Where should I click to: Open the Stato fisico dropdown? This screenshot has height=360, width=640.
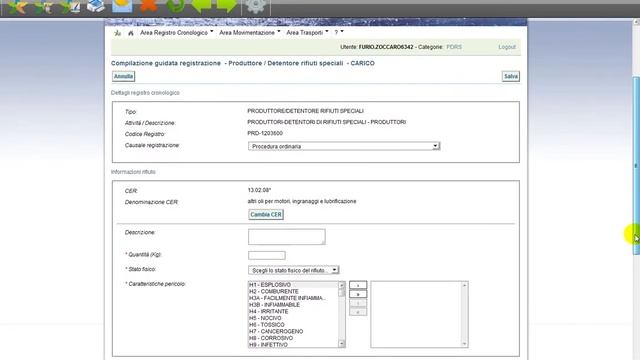click(293, 270)
